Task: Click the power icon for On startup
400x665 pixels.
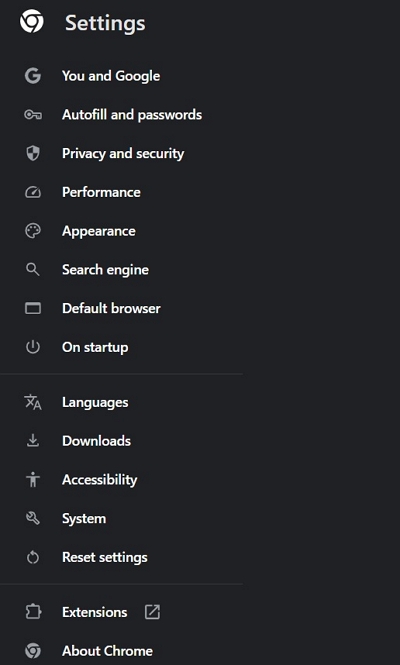Action: 33,347
